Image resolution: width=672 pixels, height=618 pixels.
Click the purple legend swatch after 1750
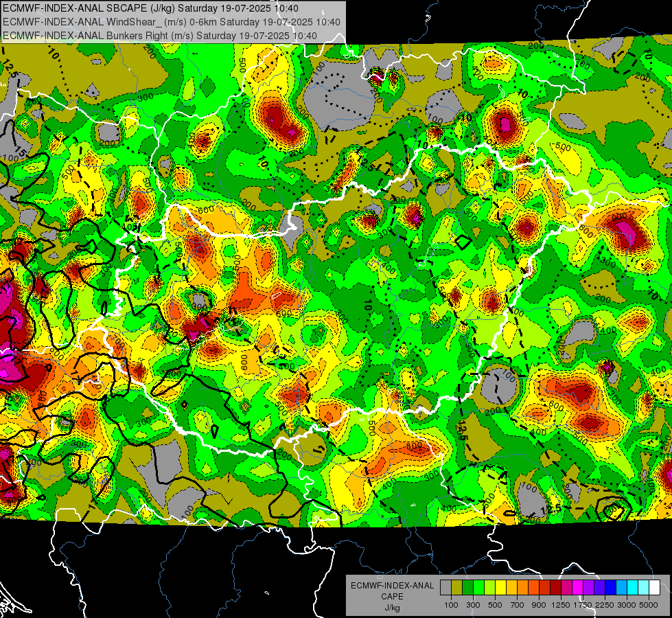589,587
